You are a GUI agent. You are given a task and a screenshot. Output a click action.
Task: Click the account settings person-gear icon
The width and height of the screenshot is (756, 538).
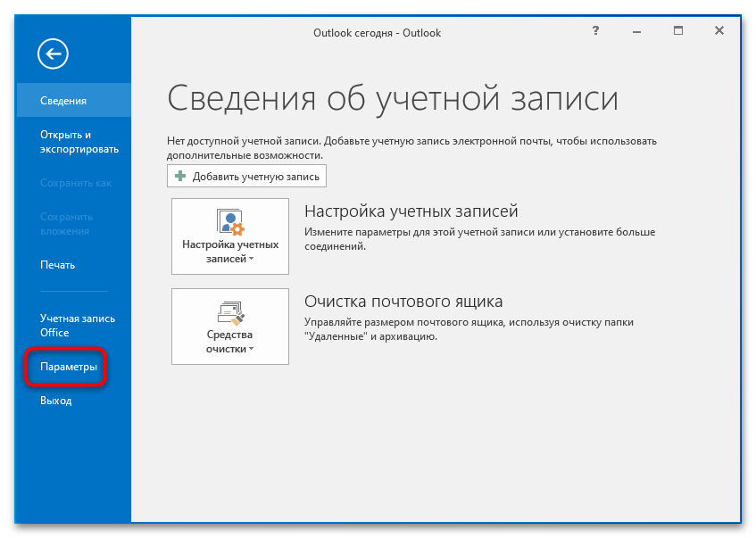230,222
